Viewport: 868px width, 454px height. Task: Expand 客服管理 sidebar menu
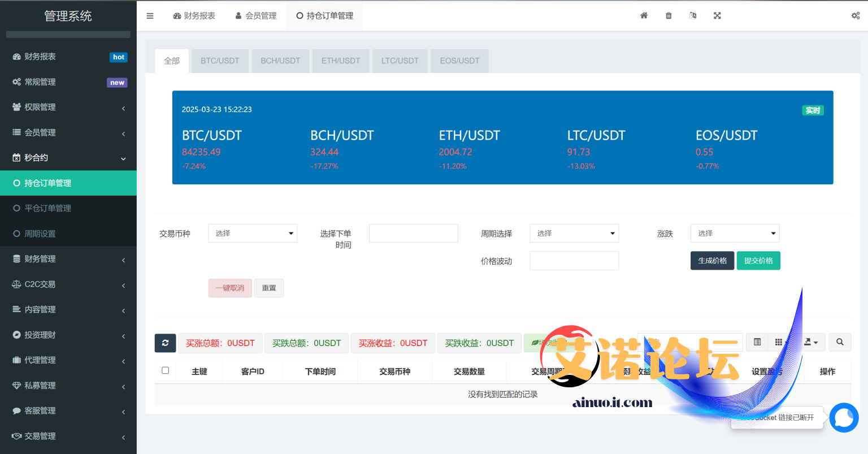click(68, 410)
